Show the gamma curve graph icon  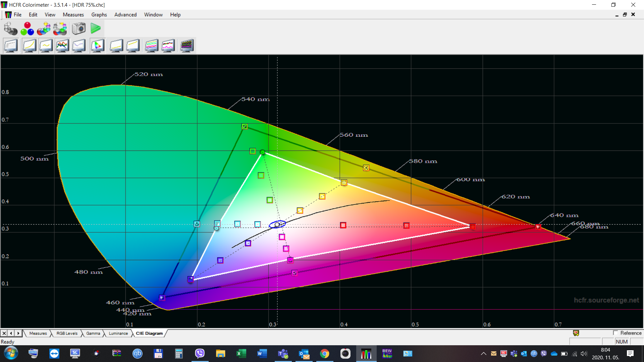click(30, 45)
